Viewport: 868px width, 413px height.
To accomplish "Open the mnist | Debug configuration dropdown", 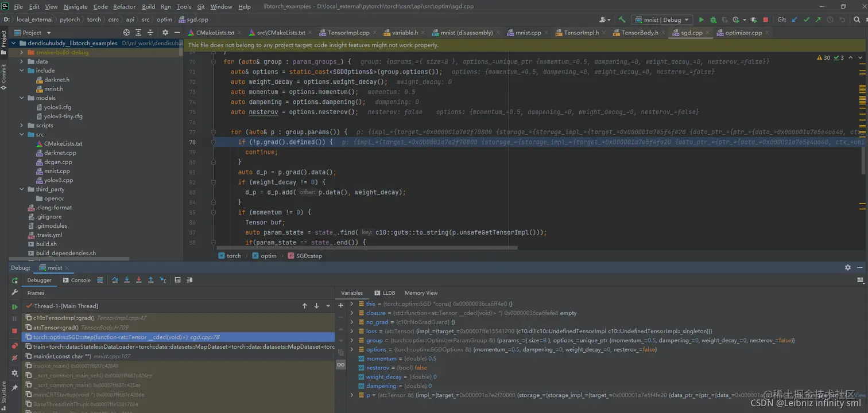I will click(x=661, y=20).
